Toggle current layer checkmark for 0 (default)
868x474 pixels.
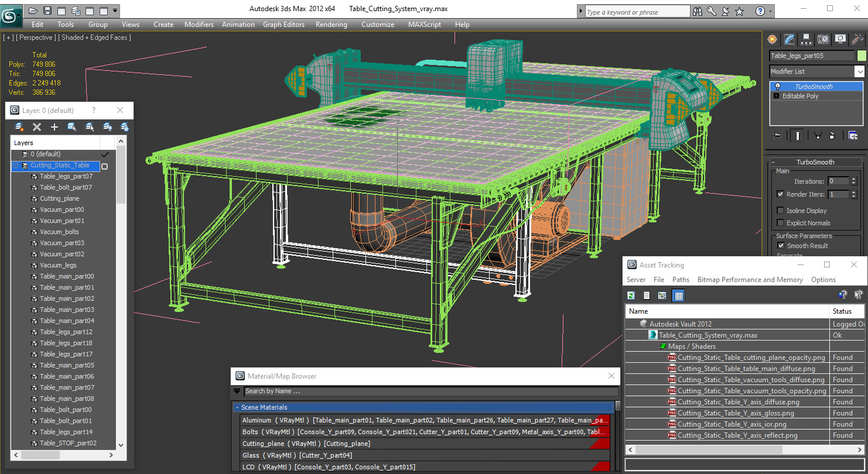[105, 154]
